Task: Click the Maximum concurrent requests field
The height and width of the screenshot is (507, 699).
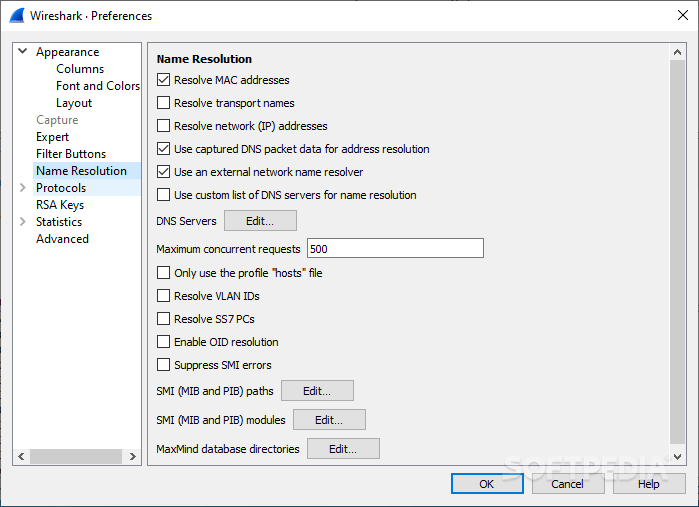Action: 395,248
